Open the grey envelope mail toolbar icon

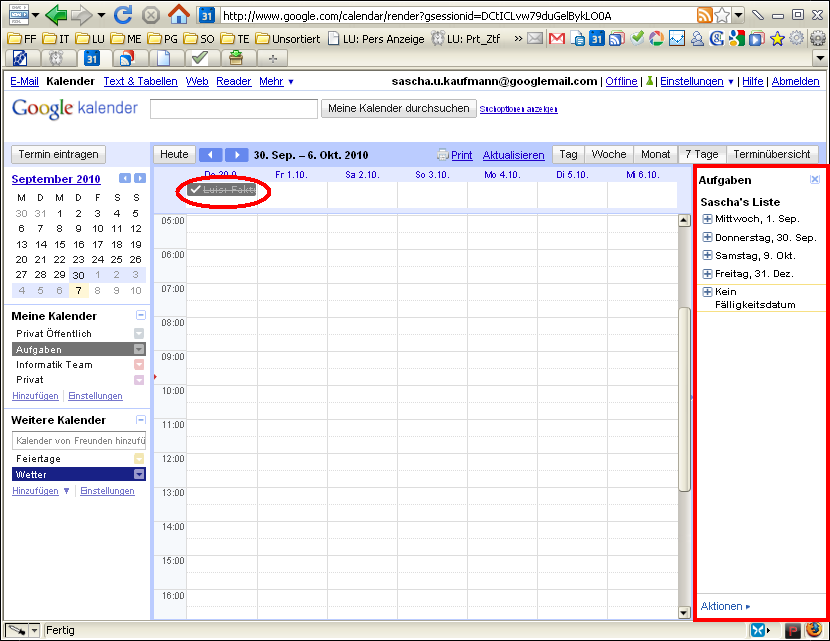535,39
